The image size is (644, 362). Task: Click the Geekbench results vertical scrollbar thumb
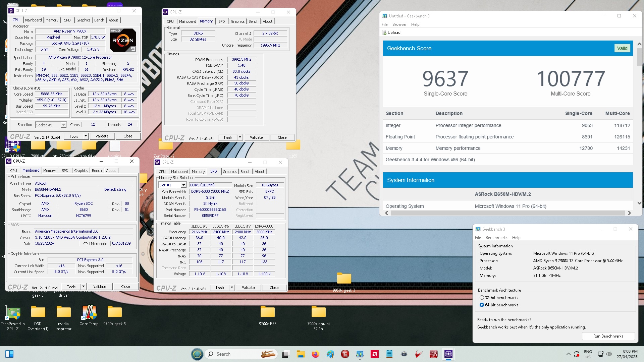[639, 57]
